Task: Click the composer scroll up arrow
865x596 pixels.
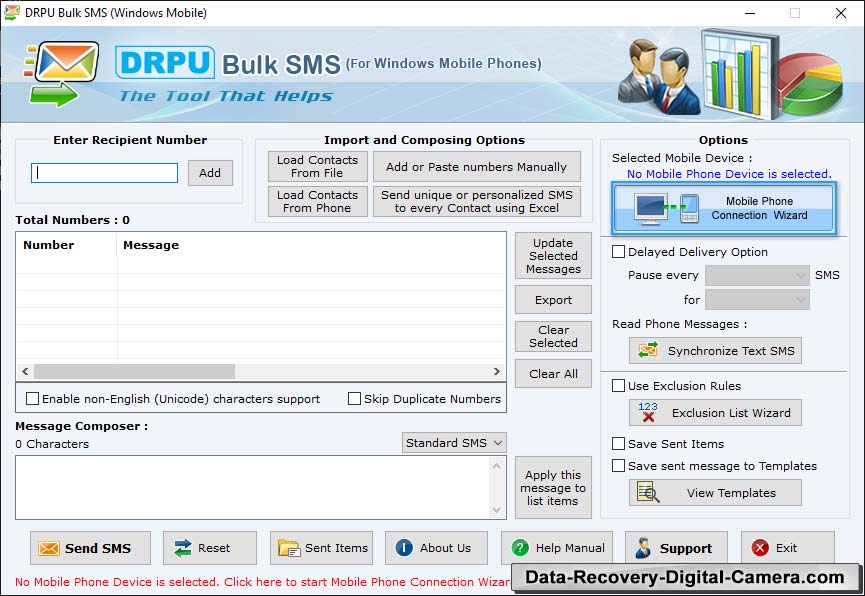Action: tap(496, 466)
